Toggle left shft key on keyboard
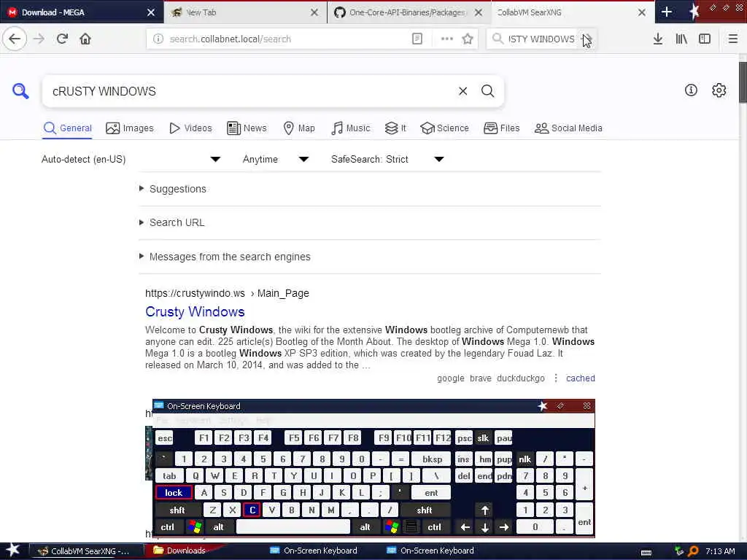Screen dimensions: 747x560 click(x=177, y=510)
